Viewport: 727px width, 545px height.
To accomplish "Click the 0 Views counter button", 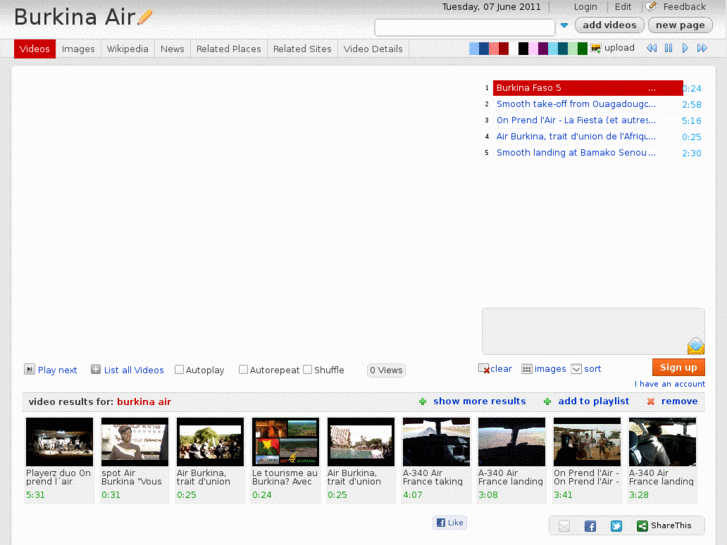I will pyautogui.click(x=386, y=370).
